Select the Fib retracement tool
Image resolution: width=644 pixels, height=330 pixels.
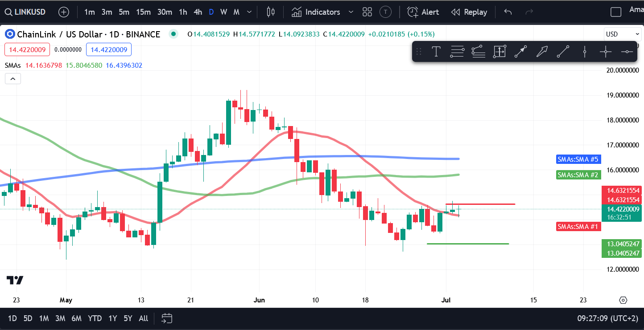[478, 52]
